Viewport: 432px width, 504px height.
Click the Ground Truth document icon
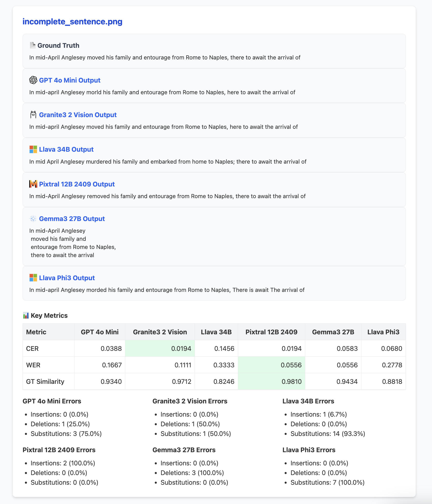(x=33, y=45)
